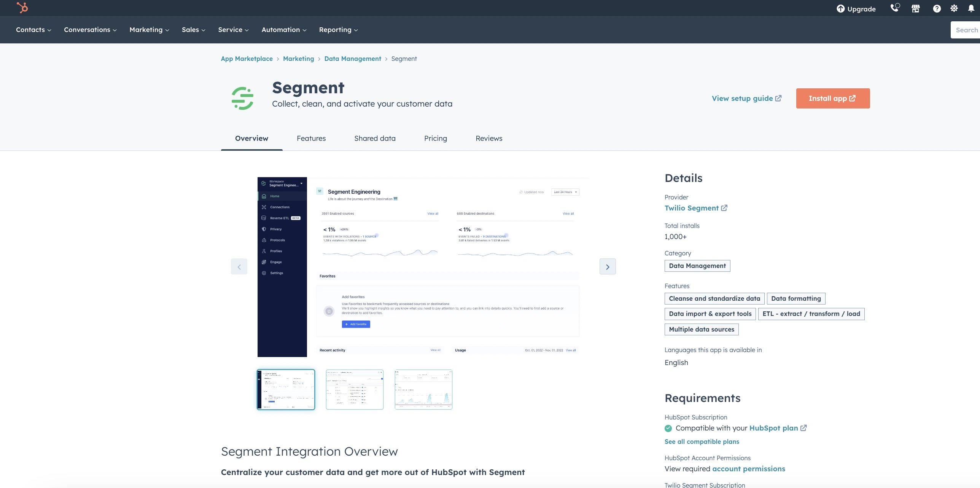Click the Install app button
The height and width of the screenshot is (488, 980).
[x=832, y=98]
